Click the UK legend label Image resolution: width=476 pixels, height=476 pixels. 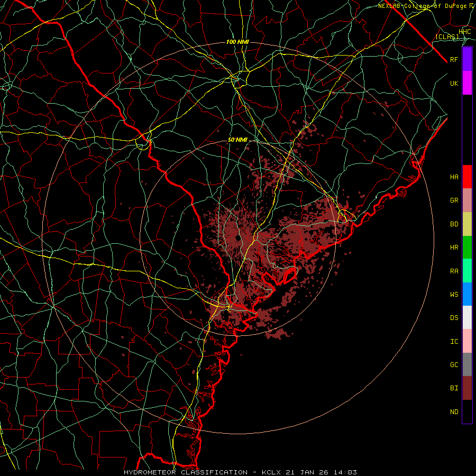point(454,83)
